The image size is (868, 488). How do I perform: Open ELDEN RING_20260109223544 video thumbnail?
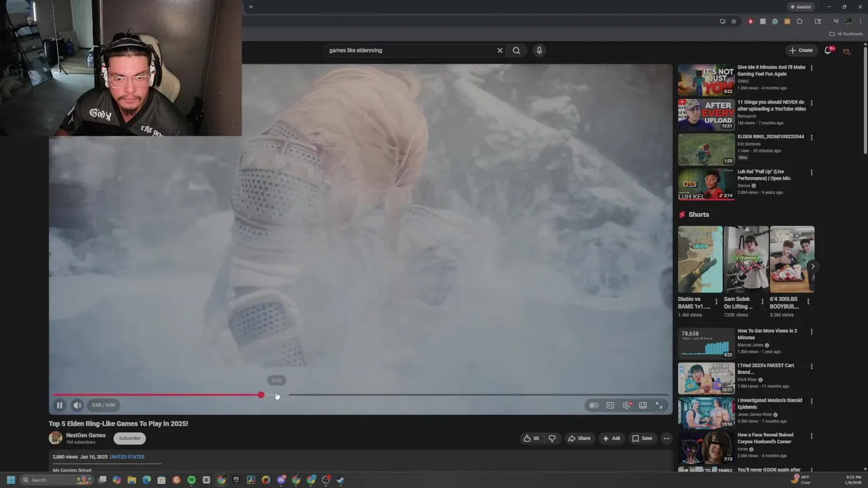(x=706, y=150)
